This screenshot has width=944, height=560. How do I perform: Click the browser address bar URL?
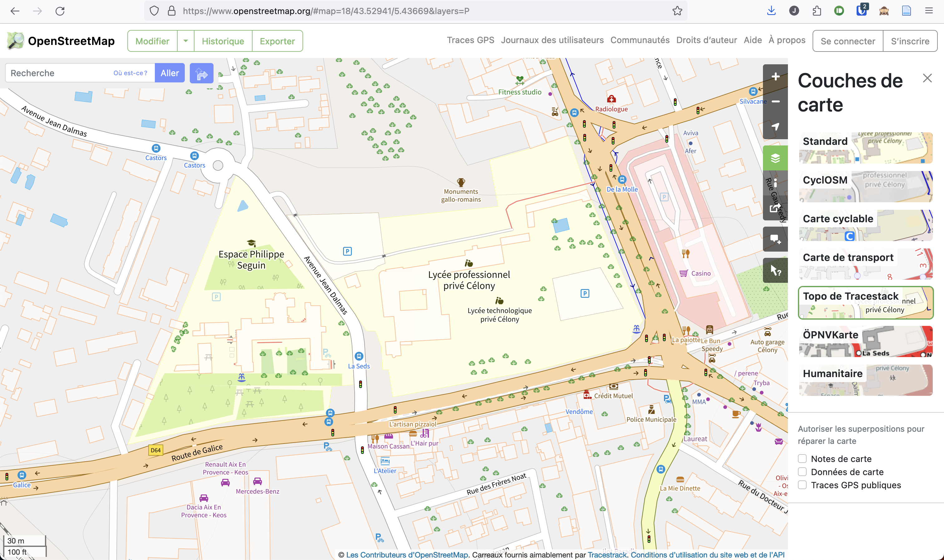326,11
